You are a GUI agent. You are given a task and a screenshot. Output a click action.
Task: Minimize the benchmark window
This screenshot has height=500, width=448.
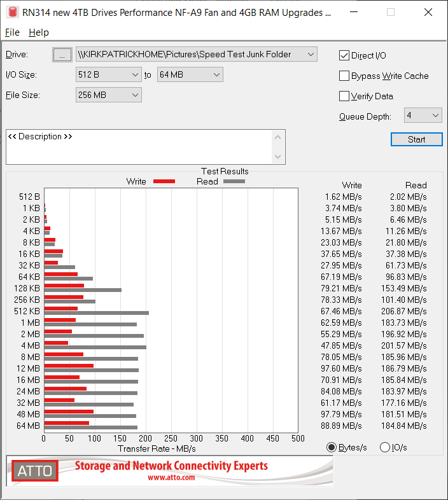[x=354, y=12]
